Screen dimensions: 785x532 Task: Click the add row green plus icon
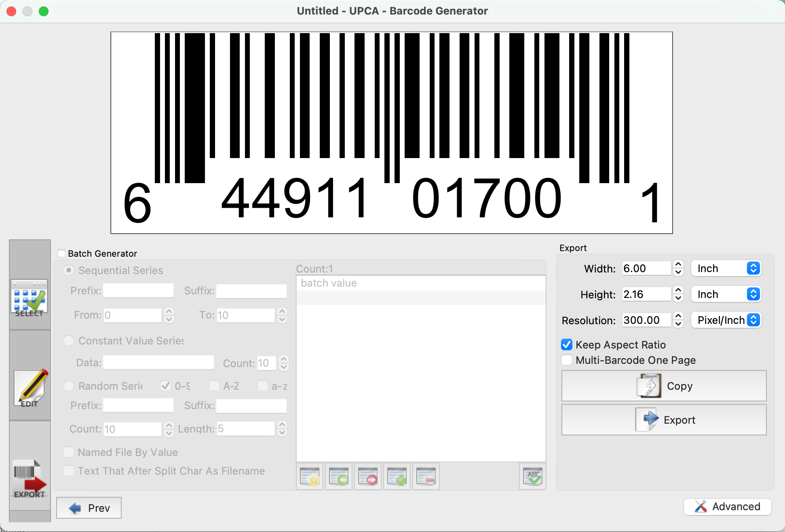pos(397,476)
